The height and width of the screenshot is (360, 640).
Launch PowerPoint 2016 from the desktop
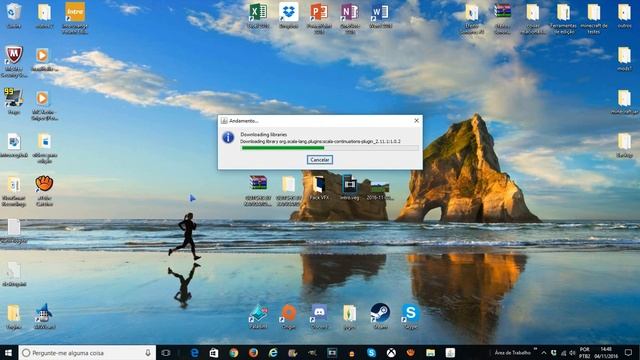pos(319,18)
